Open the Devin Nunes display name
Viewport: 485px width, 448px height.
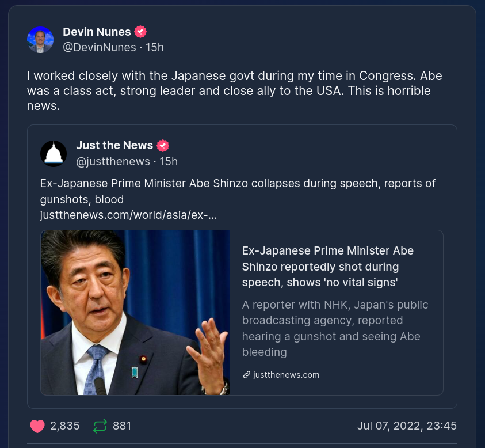click(97, 32)
